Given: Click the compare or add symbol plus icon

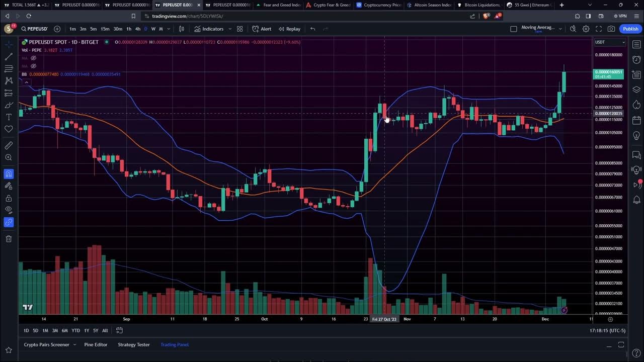Looking at the screenshot, I should (57, 29).
